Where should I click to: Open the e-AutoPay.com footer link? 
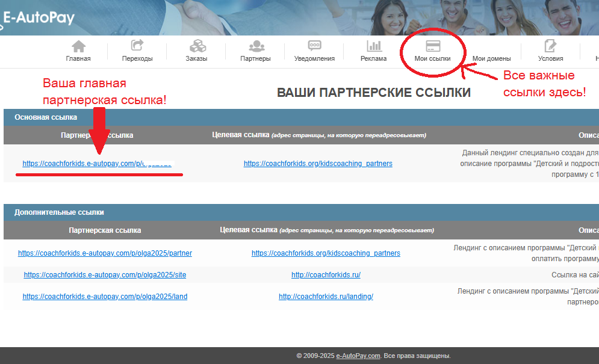coord(358,356)
